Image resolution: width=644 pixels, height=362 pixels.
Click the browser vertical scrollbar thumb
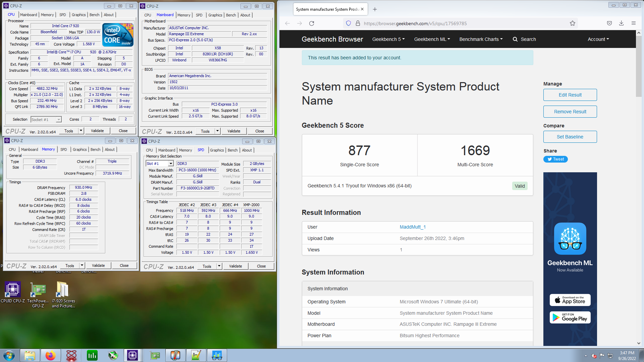639,66
